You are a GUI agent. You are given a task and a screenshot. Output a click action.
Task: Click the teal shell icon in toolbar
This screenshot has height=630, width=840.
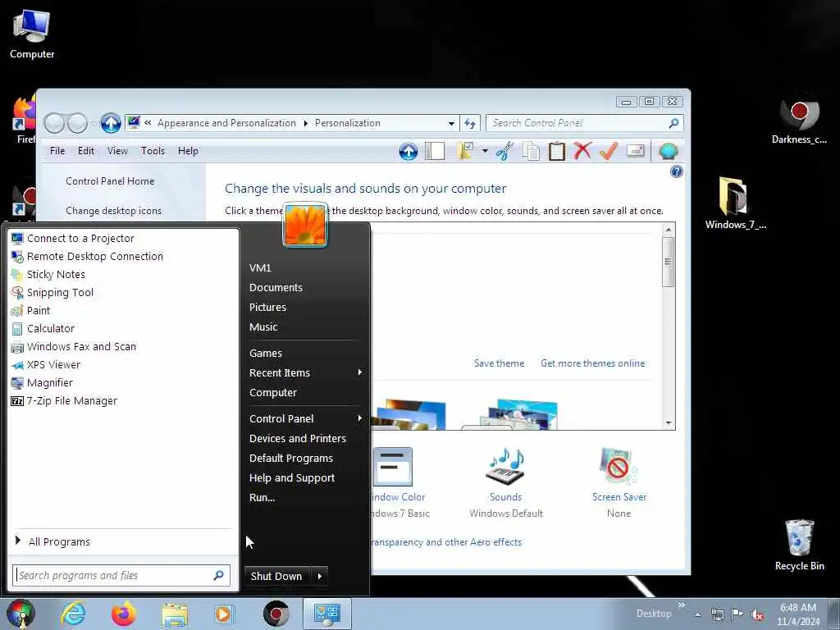(x=668, y=152)
